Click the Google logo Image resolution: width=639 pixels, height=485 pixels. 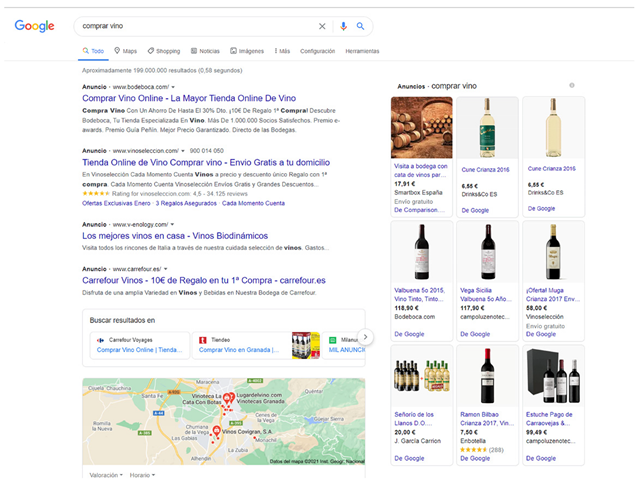point(34,26)
